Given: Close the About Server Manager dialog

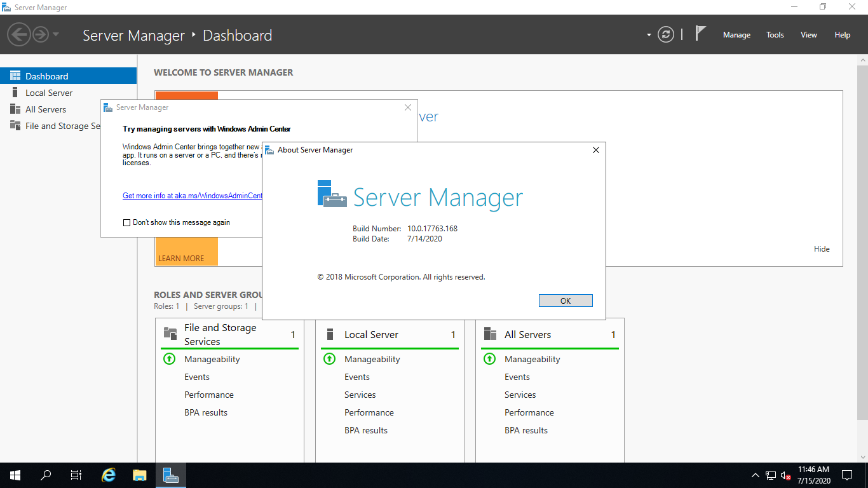Looking at the screenshot, I should 595,150.
